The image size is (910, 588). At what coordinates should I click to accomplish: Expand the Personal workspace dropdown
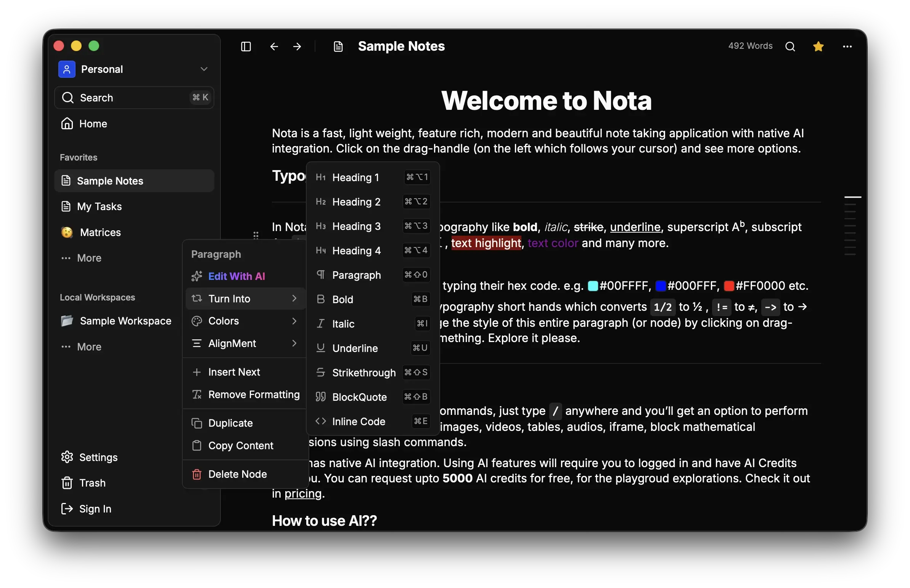pos(204,69)
